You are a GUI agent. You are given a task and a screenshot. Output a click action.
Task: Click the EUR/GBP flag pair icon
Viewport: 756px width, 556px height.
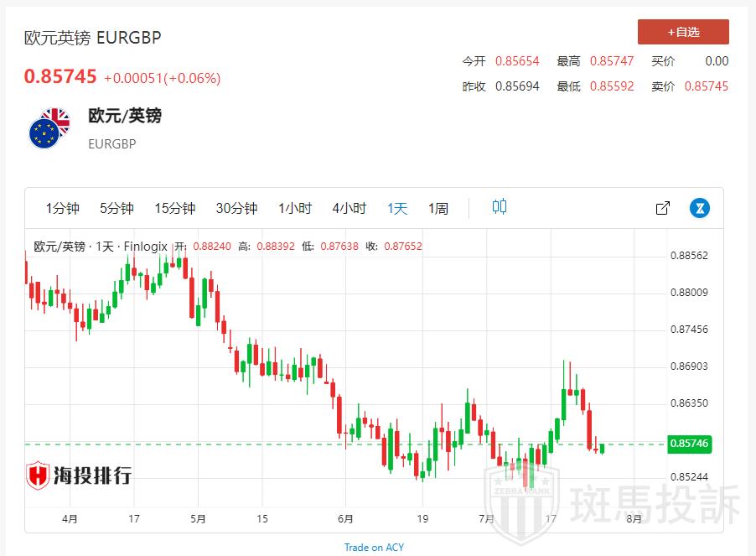[x=49, y=128]
